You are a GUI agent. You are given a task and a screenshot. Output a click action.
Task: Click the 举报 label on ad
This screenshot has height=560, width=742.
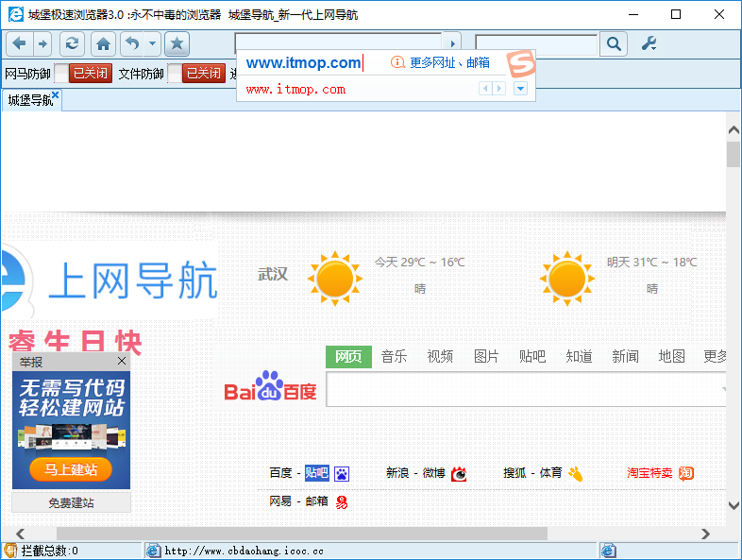[31, 362]
